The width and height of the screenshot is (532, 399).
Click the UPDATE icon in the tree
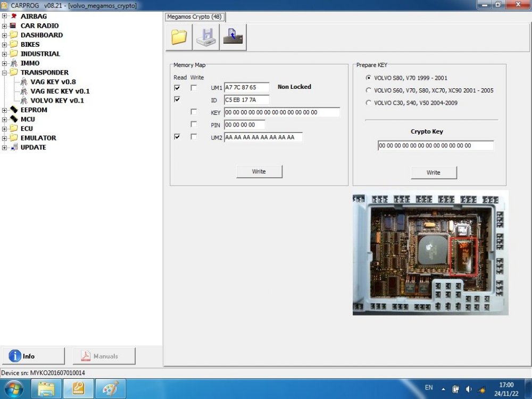14,147
